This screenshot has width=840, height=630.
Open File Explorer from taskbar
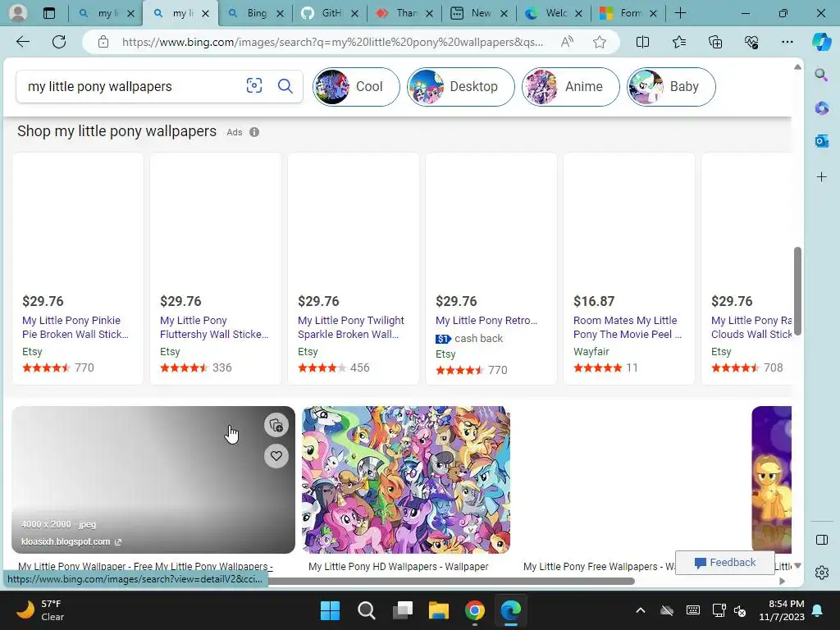[438, 610]
